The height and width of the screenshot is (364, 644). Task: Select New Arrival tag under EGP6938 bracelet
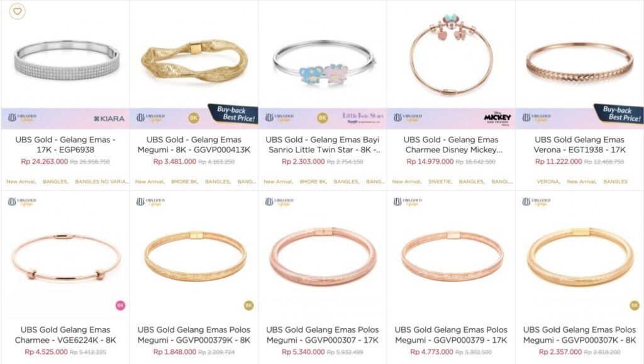pos(21,181)
